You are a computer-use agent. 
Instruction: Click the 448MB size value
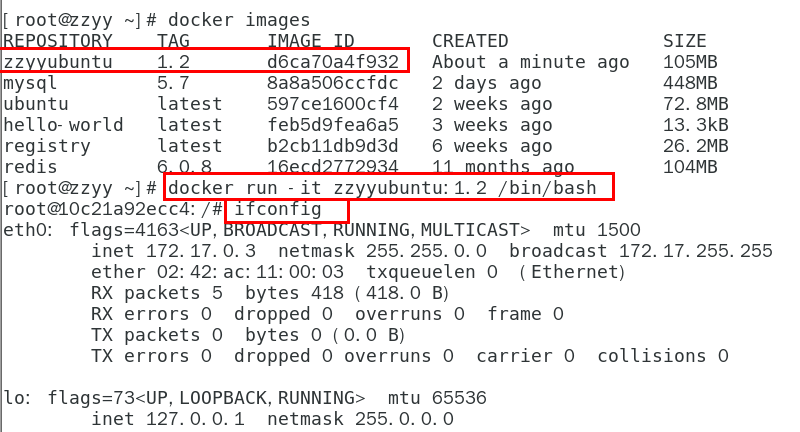[x=690, y=83]
